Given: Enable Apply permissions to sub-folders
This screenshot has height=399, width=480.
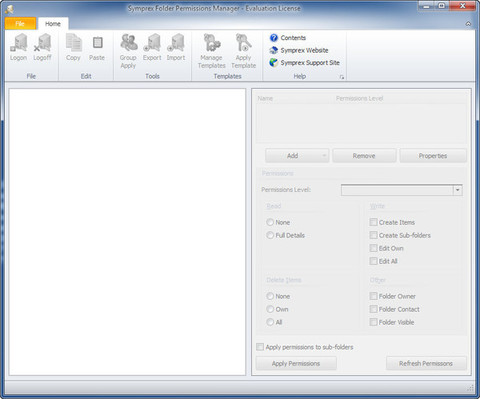Looking at the screenshot, I should coord(260,347).
